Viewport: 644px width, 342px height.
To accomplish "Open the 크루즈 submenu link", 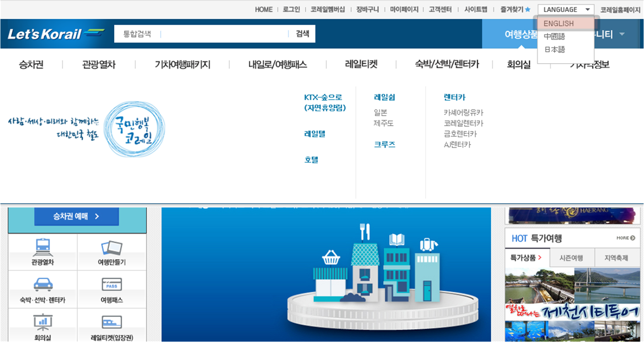I will pos(384,144).
